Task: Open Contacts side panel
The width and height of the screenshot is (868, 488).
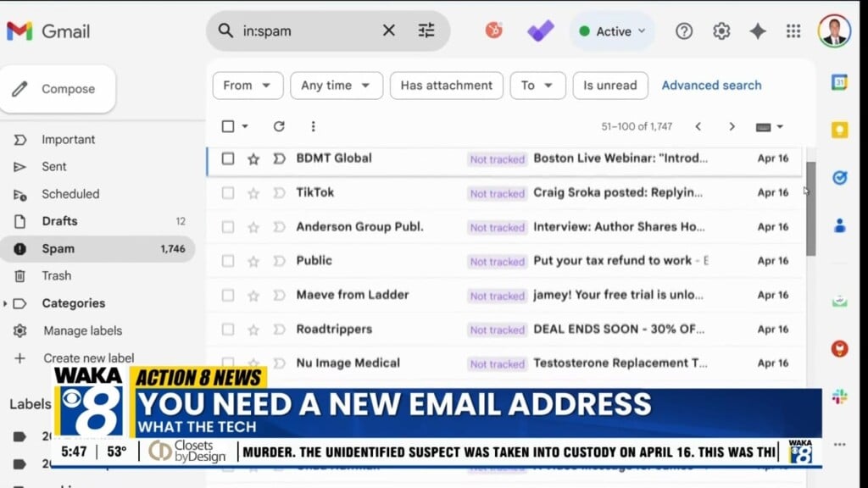Action: coord(839,225)
